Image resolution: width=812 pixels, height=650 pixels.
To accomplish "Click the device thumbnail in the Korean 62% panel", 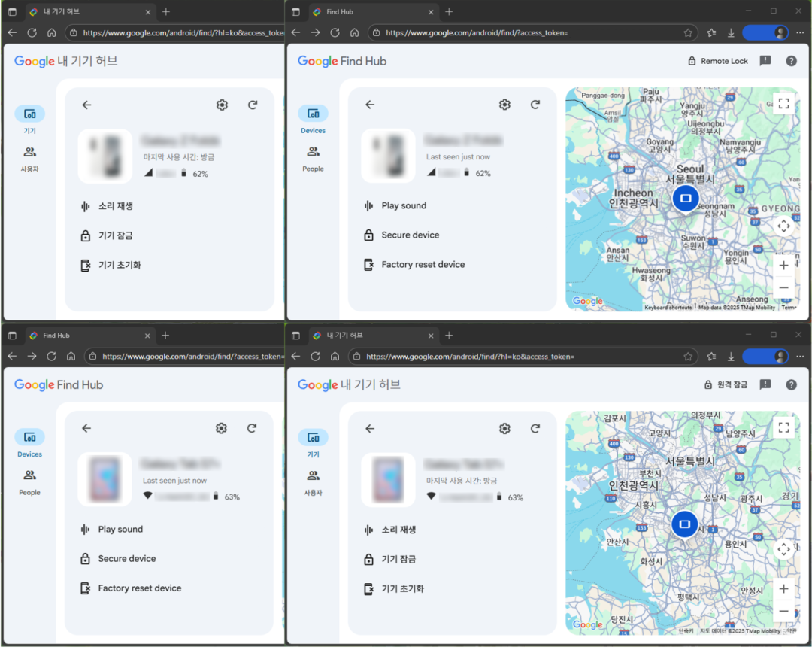I will click(105, 156).
